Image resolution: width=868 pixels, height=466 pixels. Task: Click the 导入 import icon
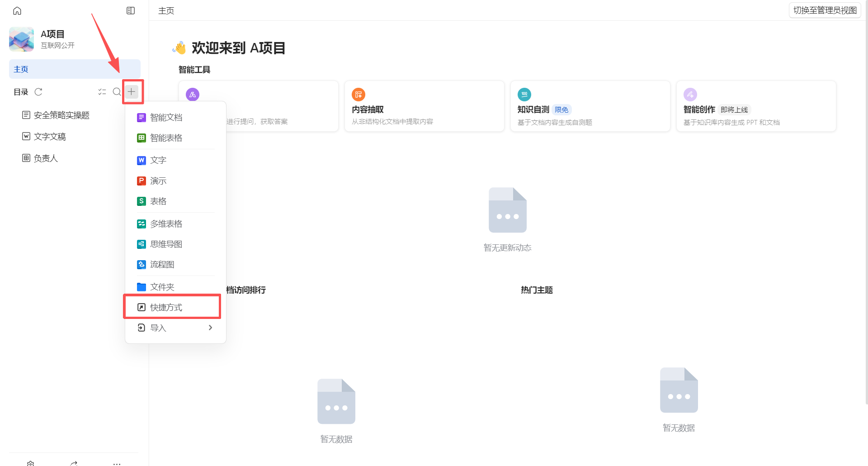[142, 328]
